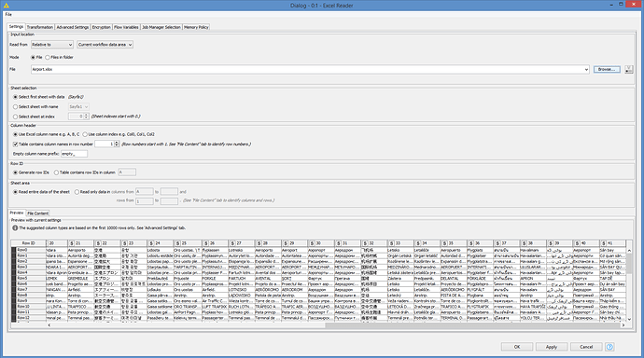
Task: Click the String type icon of column 32
Action: point(365,243)
